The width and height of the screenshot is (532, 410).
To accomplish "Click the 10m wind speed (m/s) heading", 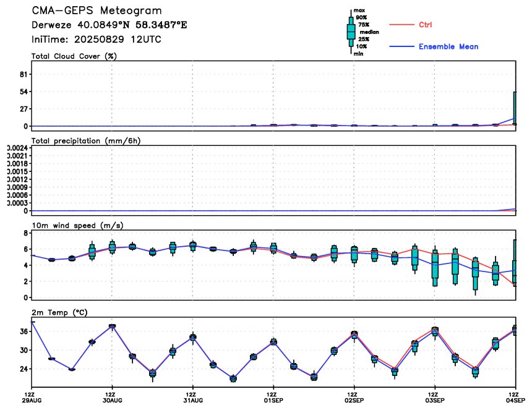I will 77,226.
